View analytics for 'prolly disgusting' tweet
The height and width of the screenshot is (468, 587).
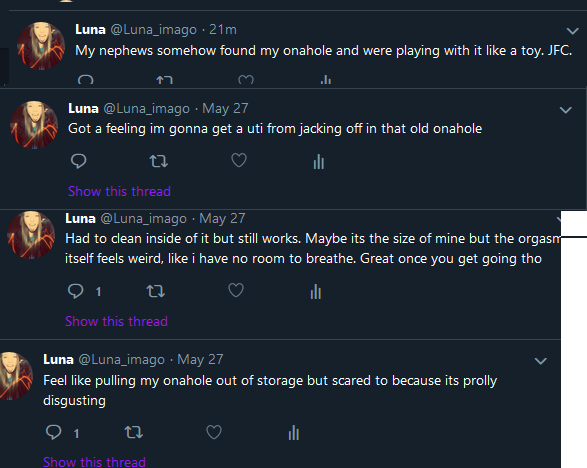(x=294, y=432)
